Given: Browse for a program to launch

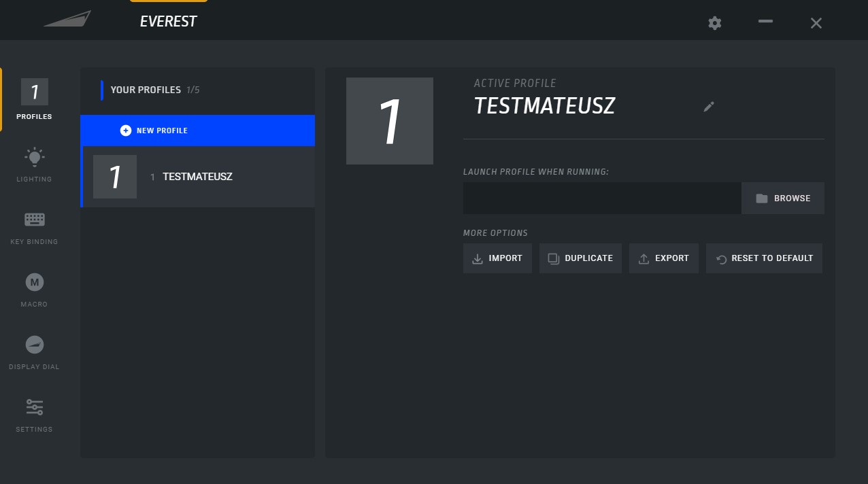Looking at the screenshot, I should click(782, 198).
